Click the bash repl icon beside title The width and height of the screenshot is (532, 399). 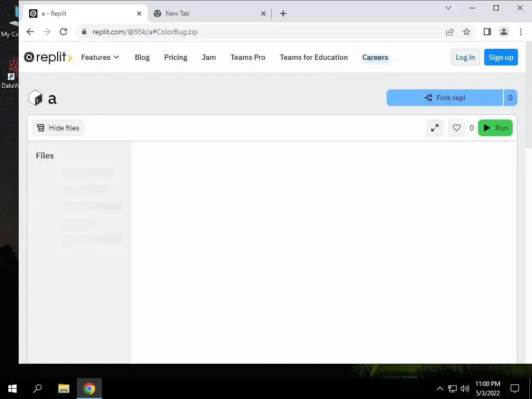[x=35, y=98]
